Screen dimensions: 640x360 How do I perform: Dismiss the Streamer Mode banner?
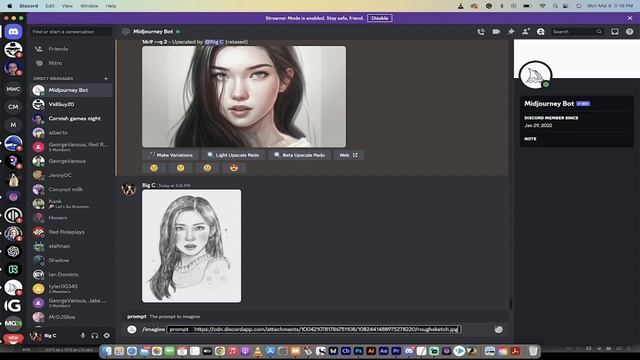click(x=630, y=18)
